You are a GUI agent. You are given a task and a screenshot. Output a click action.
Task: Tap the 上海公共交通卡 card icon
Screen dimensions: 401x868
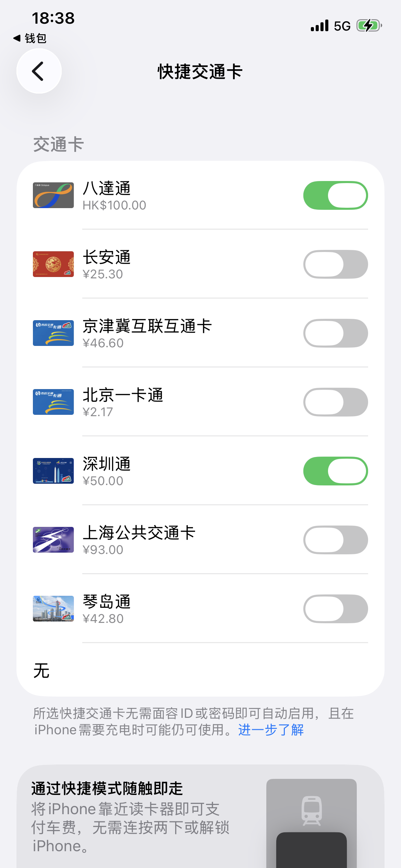(53, 540)
